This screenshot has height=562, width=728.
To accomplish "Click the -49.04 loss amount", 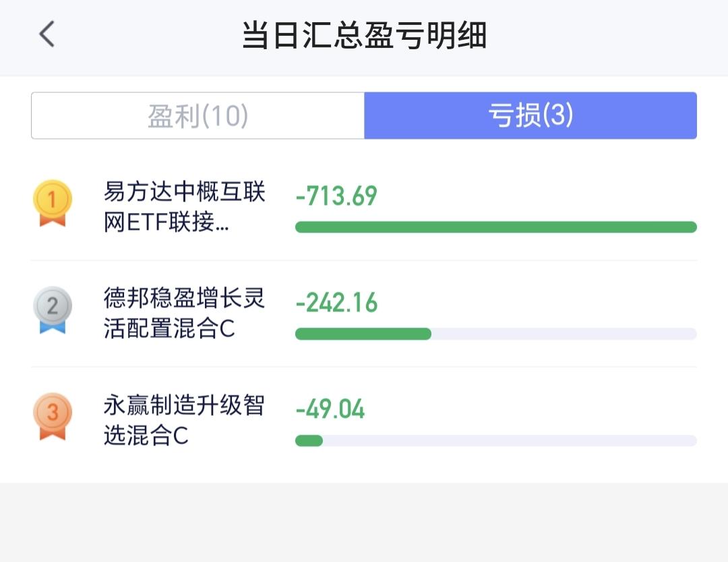I will coord(330,409).
